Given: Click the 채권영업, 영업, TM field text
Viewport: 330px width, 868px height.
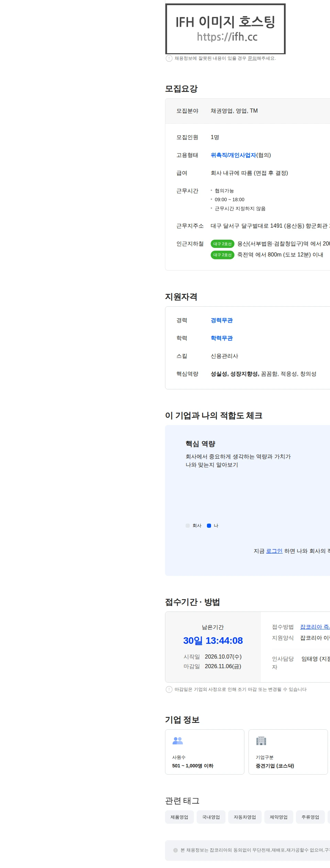Looking at the screenshot, I should tap(234, 111).
